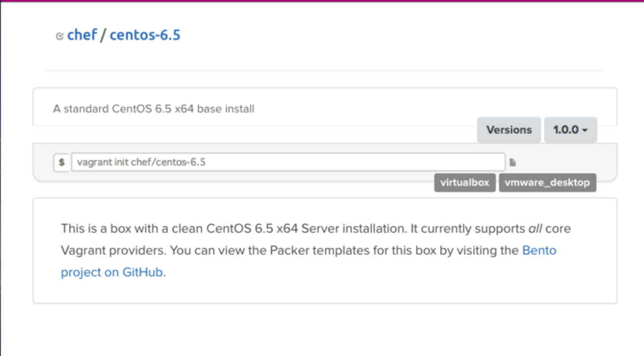Open the 1.0.0 version dropdown
This screenshot has width=644, height=356.
[x=570, y=130]
